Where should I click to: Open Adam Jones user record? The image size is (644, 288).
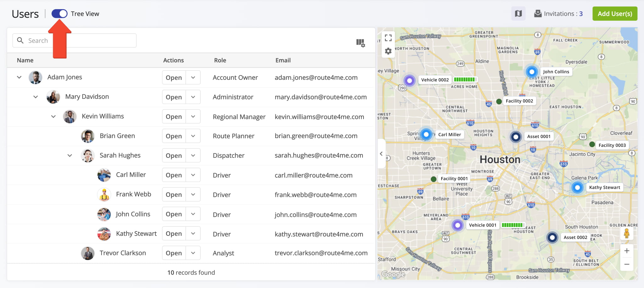click(174, 78)
